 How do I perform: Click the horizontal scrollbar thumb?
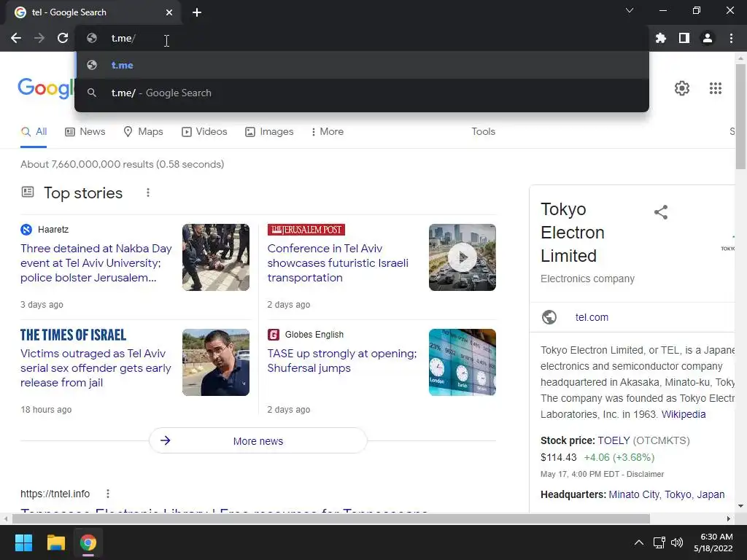pos(330,518)
